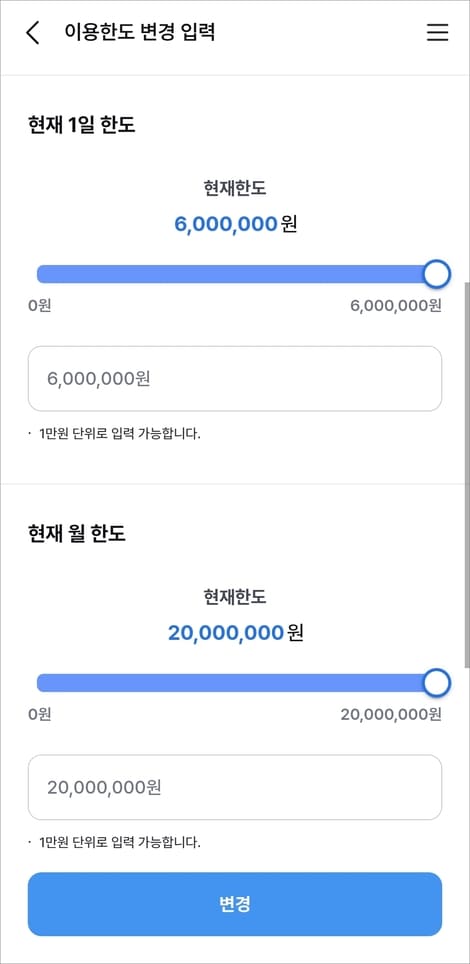Screen dimensions: 470x964
Task: Click the monthly limit slider handle
Action: point(437,682)
